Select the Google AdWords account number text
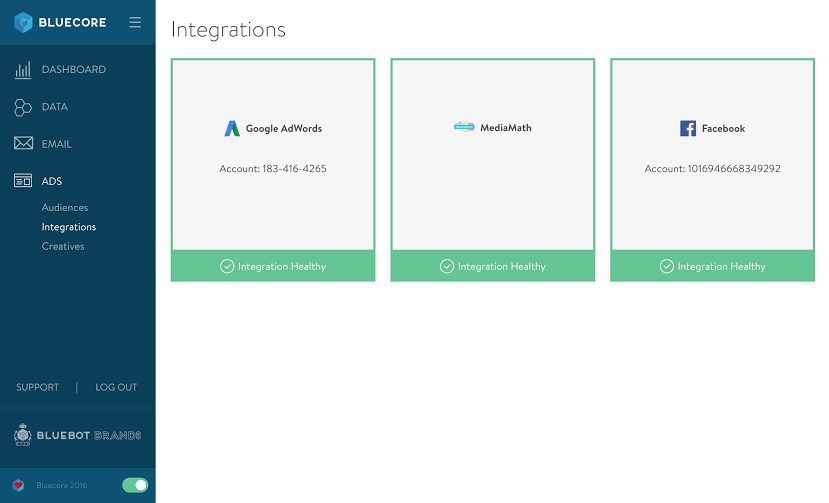The width and height of the screenshot is (829, 503). [273, 169]
